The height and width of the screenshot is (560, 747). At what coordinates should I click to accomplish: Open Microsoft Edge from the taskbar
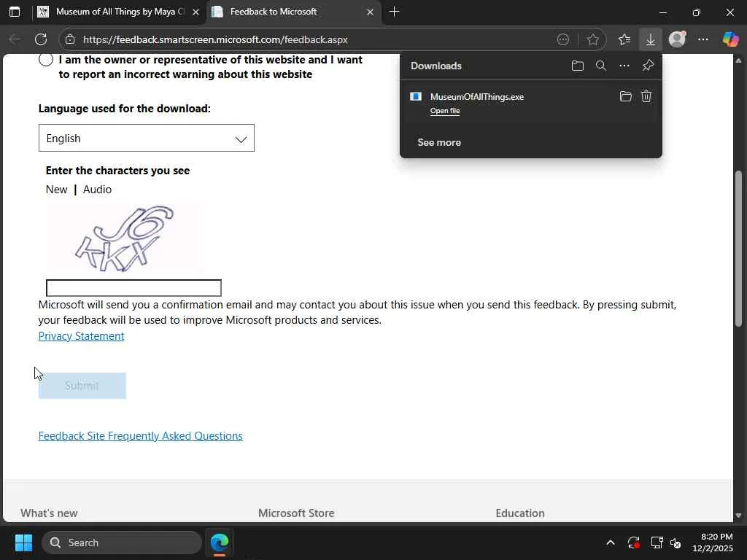220,542
